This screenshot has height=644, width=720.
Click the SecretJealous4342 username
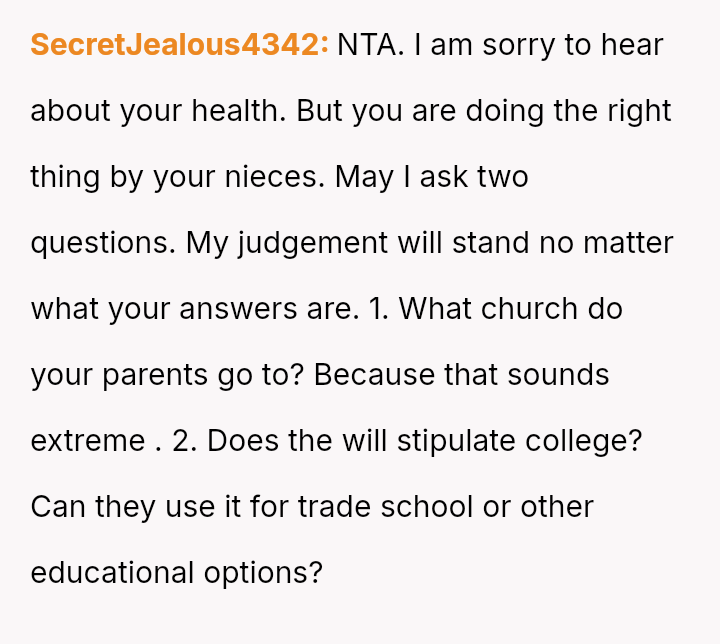(179, 45)
